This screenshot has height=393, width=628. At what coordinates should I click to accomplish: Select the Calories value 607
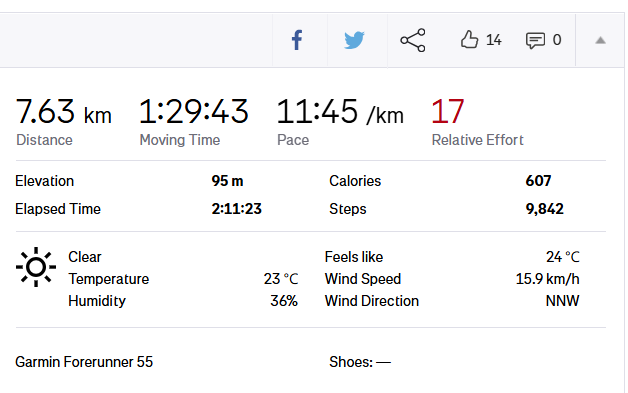(x=538, y=181)
